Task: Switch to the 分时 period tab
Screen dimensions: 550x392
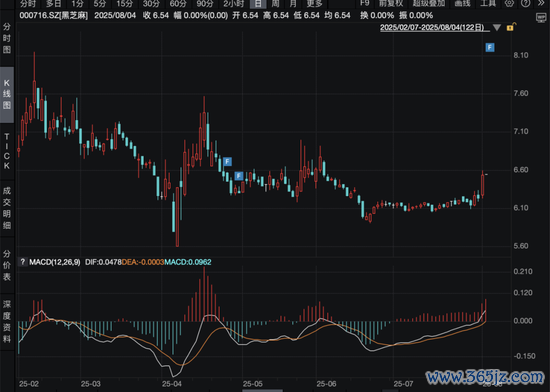Action: click(x=28, y=4)
